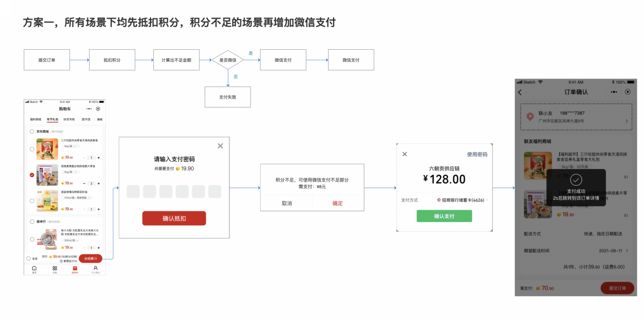Tap the 三只松鼠 product thumbnail in cart
The image size is (644, 320).
pyautogui.click(x=47, y=149)
